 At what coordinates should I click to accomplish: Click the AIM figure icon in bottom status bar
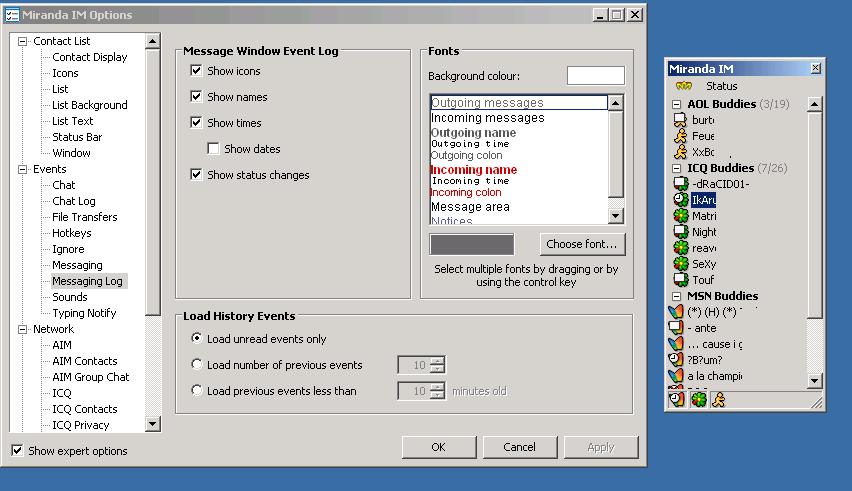[x=718, y=400]
